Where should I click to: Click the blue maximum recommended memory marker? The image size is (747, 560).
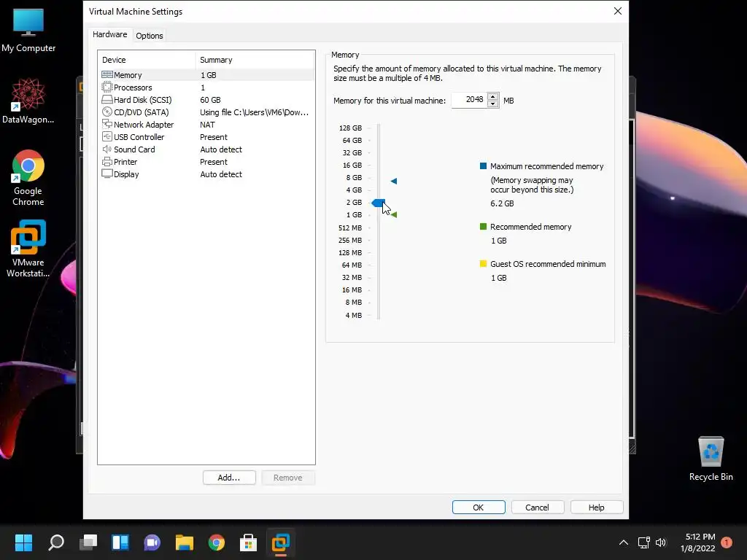coord(393,181)
